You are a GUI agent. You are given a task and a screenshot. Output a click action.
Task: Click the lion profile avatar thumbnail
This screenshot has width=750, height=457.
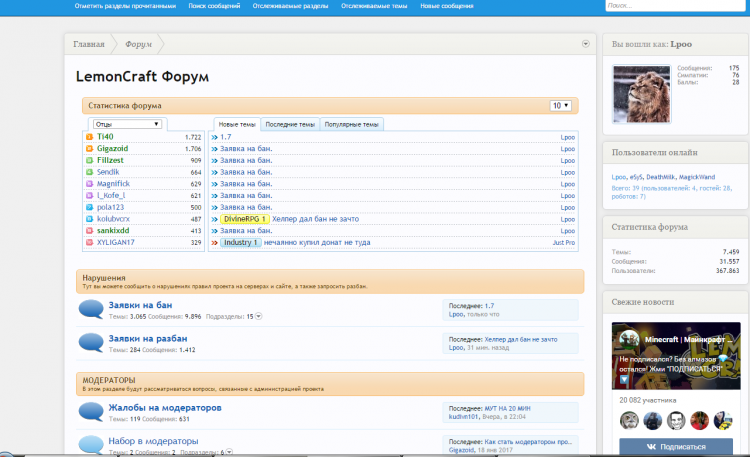point(641,94)
